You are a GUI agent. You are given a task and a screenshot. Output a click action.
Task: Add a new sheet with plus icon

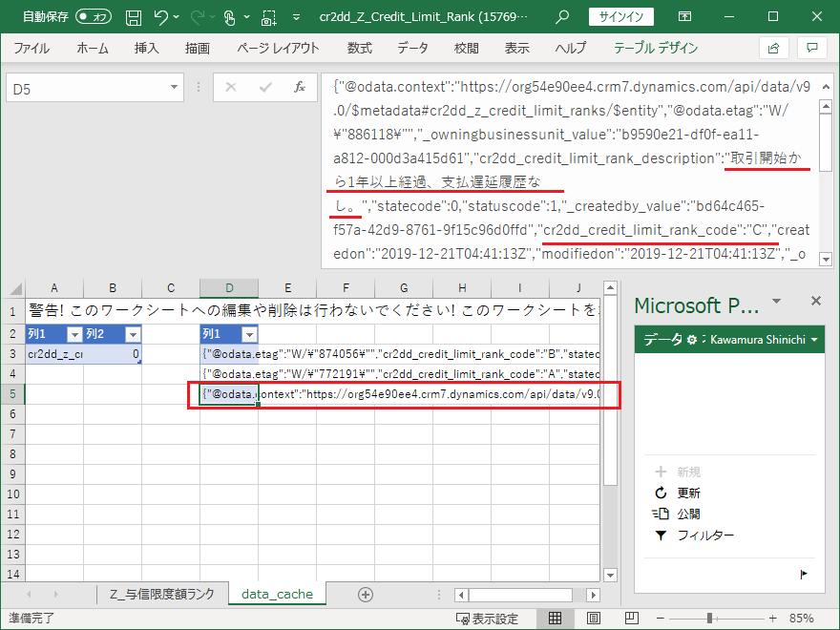click(x=365, y=594)
